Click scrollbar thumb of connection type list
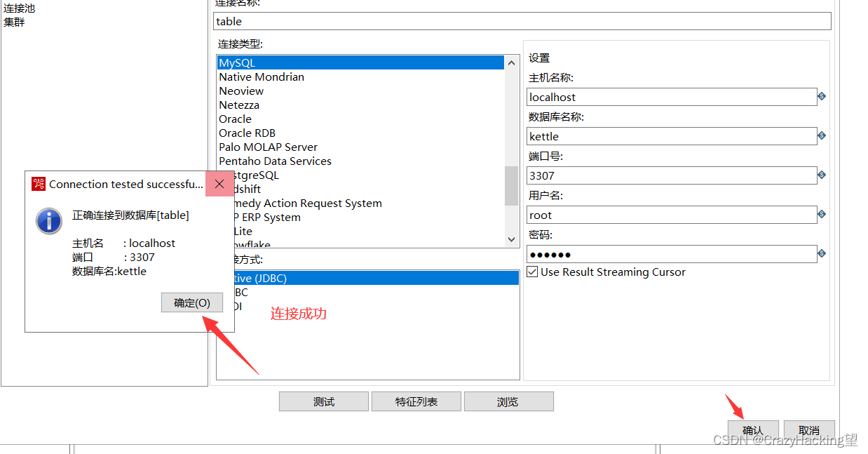This screenshot has height=454, width=868. pyautogui.click(x=512, y=185)
